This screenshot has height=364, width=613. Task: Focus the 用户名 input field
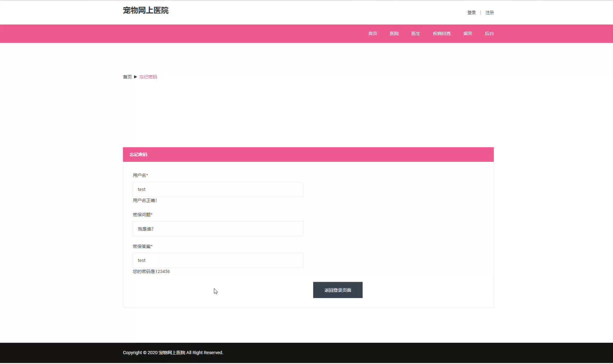pos(218,189)
